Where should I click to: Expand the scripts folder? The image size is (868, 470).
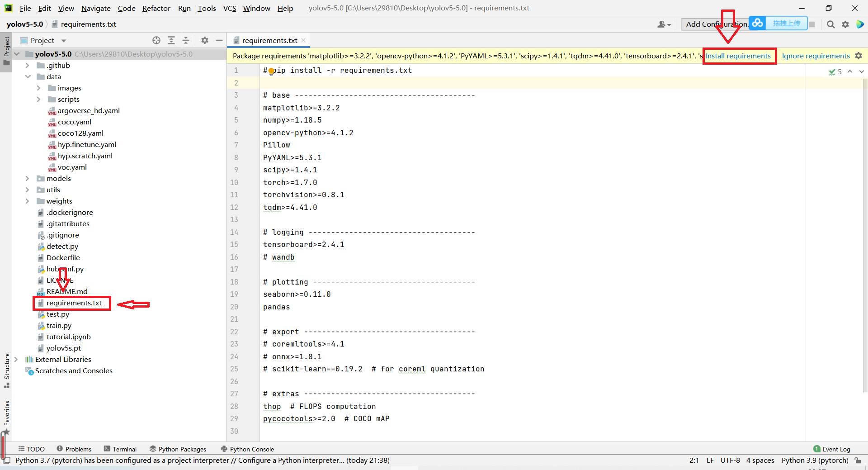[38, 99]
